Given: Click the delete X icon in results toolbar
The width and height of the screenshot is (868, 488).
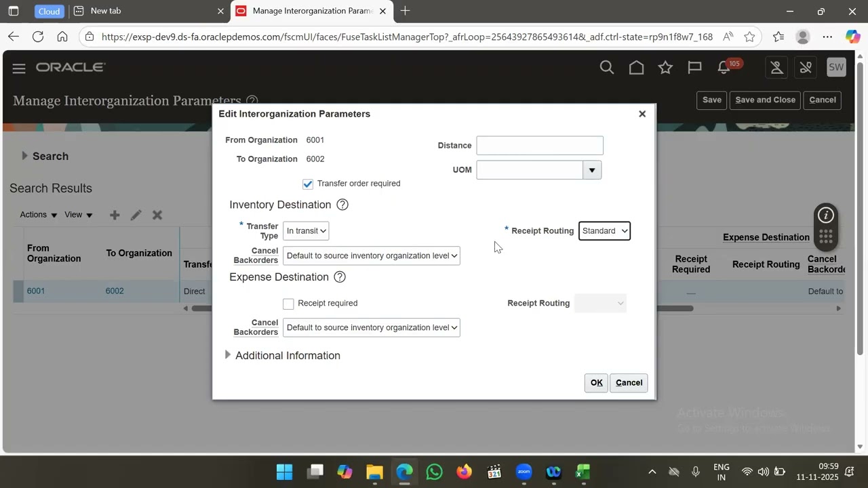Looking at the screenshot, I should (x=157, y=215).
